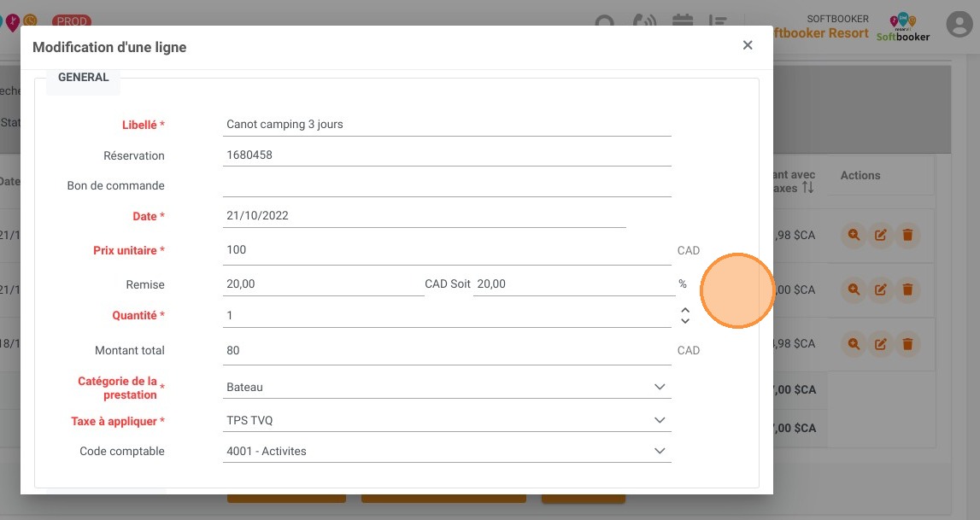
Task: Open the Code comptable dropdown
Action: [x=447, y=451]
